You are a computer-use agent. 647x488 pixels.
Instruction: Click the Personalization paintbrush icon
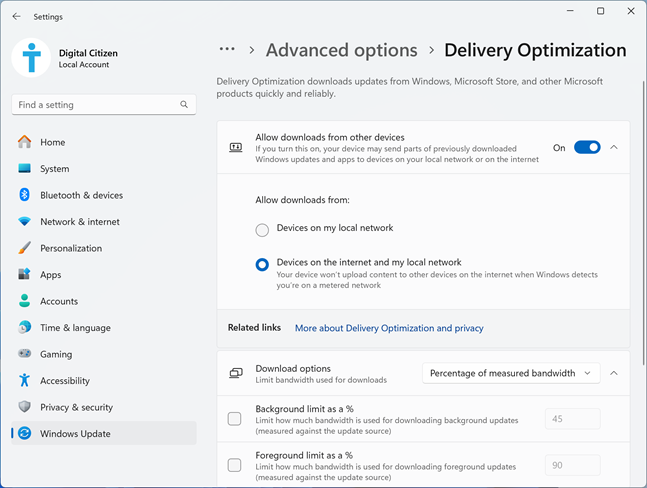(x=25, y=248)
